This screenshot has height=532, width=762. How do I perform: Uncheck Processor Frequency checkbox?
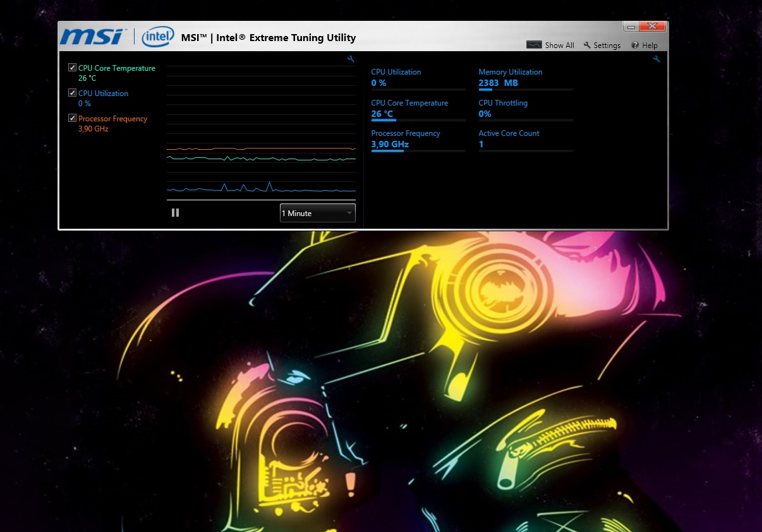72,118
